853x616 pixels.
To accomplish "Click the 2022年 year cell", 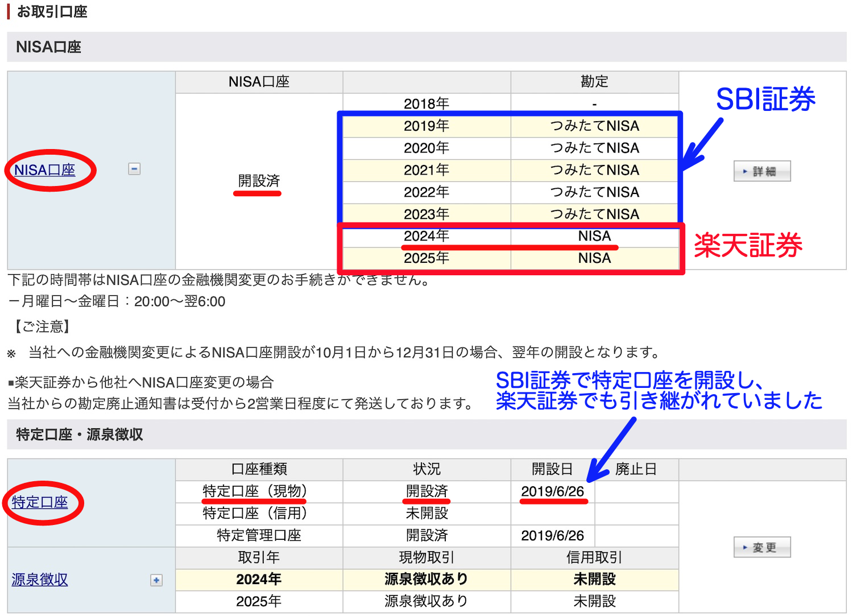I will point(426,192).
